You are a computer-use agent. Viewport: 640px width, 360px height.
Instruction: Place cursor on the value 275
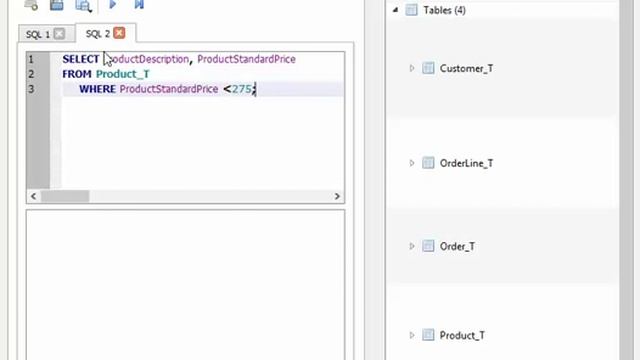pyautogui.click(x=242, y=89)
